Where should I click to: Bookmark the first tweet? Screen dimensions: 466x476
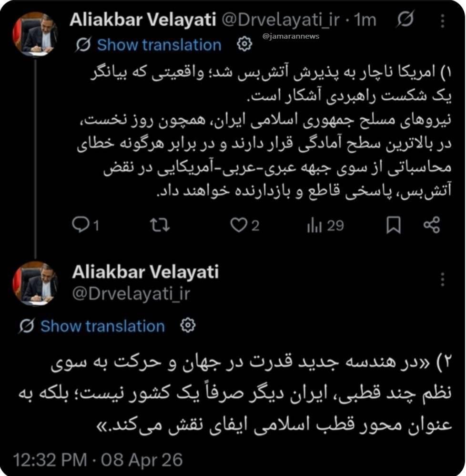394,225
